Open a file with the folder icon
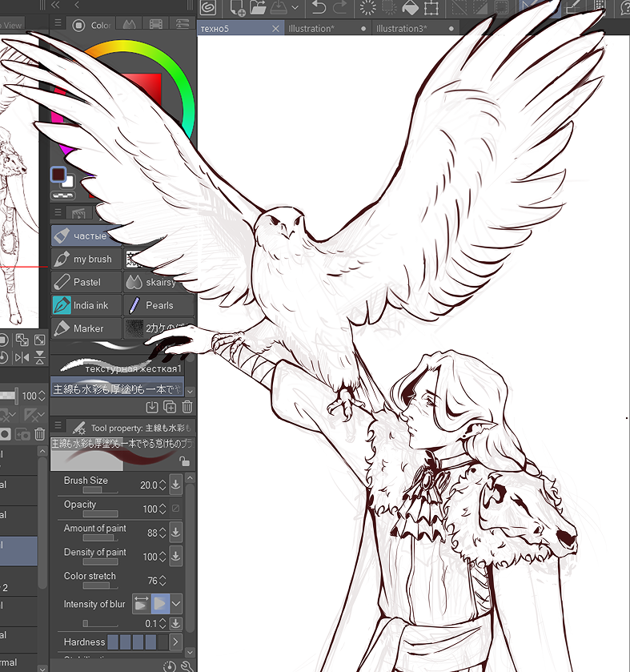This screenshot has width=630, height=672. [x=258, y=7]
